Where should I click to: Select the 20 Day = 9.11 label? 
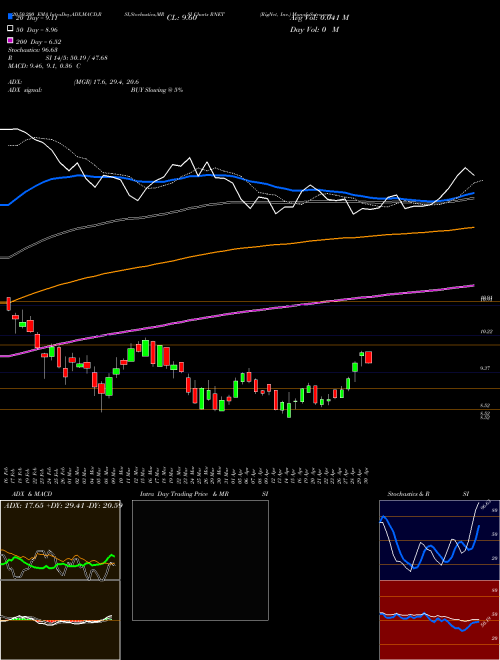37,18
